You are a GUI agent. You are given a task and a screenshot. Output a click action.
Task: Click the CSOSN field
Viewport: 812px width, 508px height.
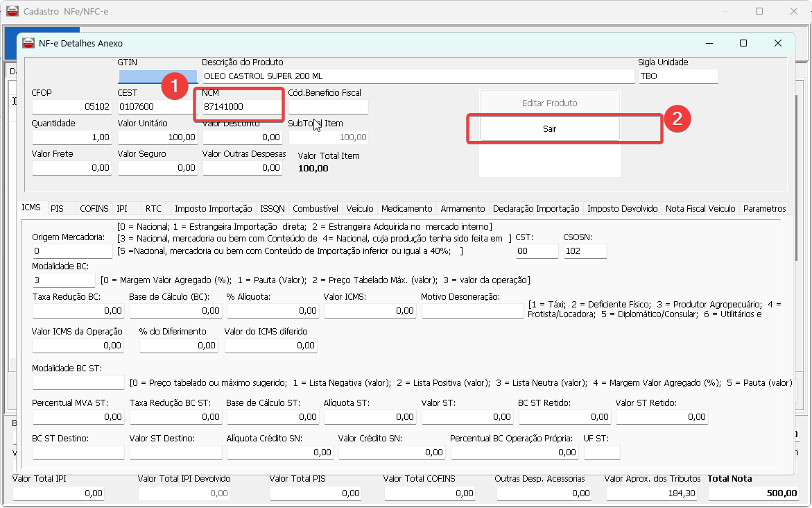pos(585,251)
